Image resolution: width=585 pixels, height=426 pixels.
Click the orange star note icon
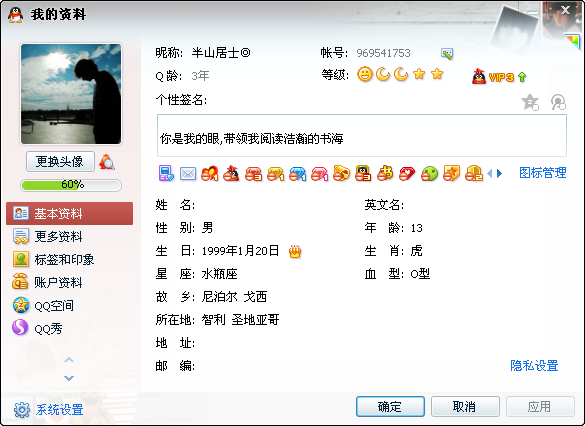click(x=451, y=173)
